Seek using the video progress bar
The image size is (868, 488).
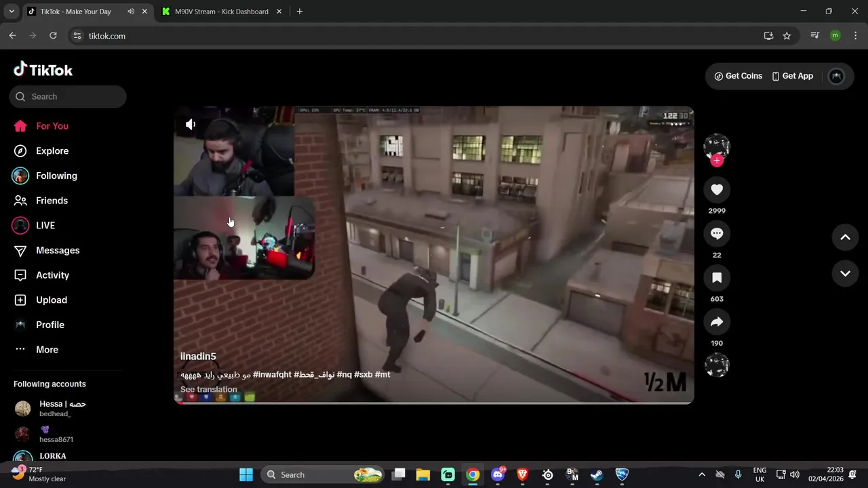[x=434, y=403]
